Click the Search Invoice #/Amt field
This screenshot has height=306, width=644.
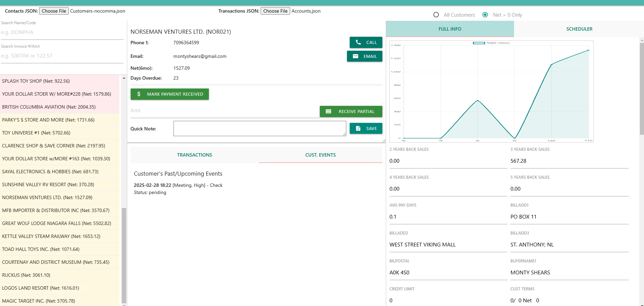62,56
